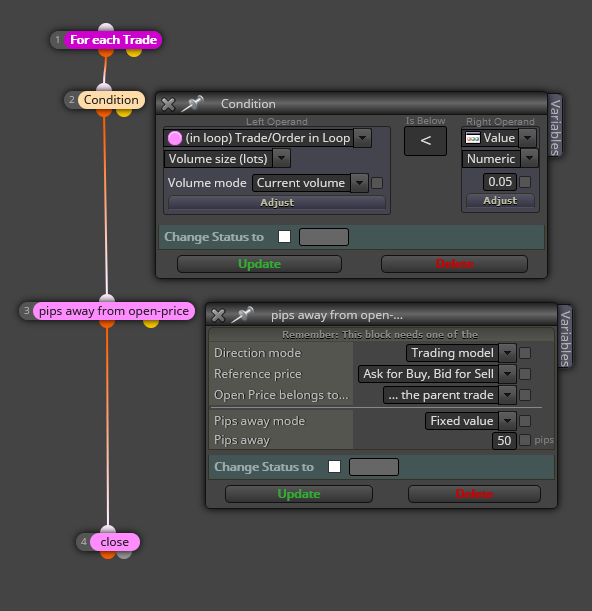592x611 pixels.
Task: Open the parent trade dropdown
Action: pos(507,395)
